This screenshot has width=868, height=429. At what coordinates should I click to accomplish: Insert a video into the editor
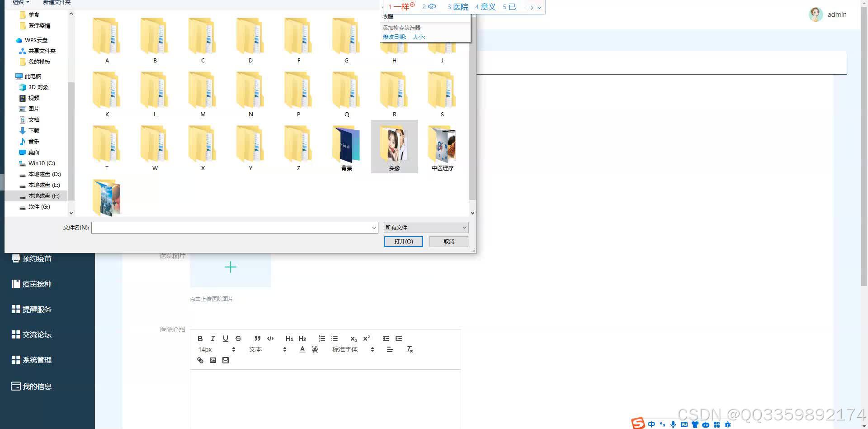pos(226,360)
